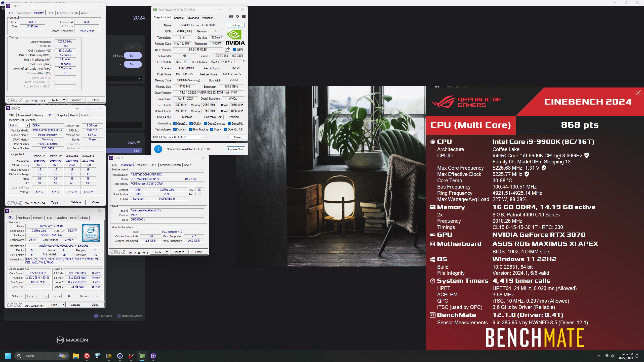The image size is (644, 362).
Task: Open the HWiNFO icon in the taskbar
Action: tap(98, 356)
